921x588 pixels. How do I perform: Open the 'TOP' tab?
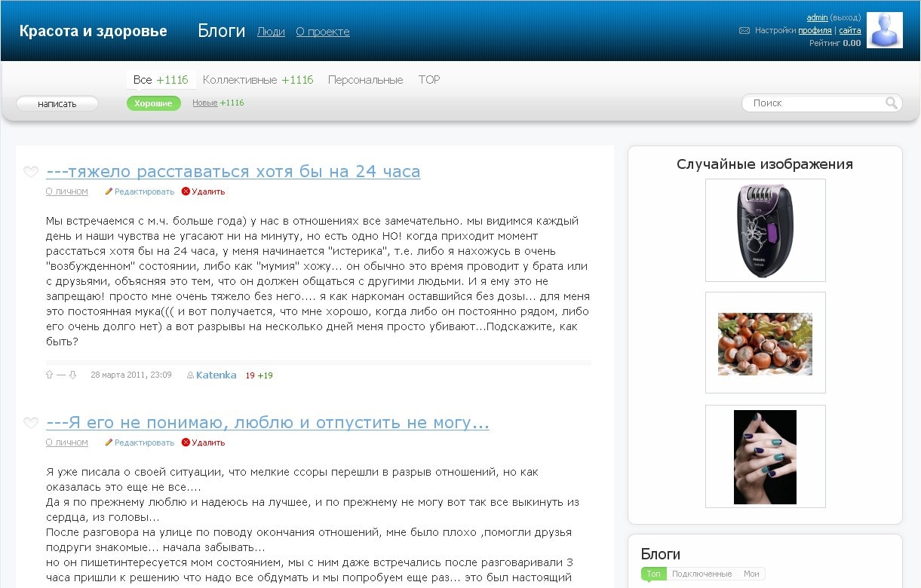[x=429, y=80]
